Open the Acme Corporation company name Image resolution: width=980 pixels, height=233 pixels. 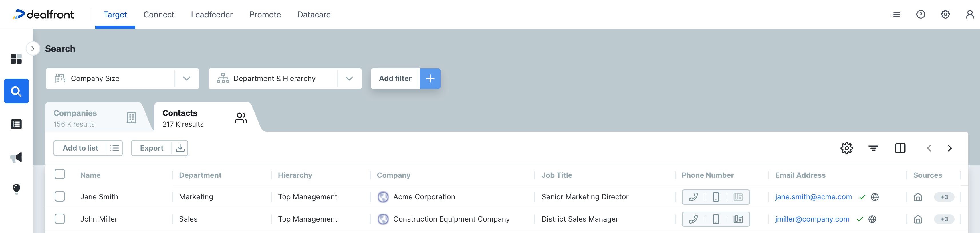tap(424, 197)
